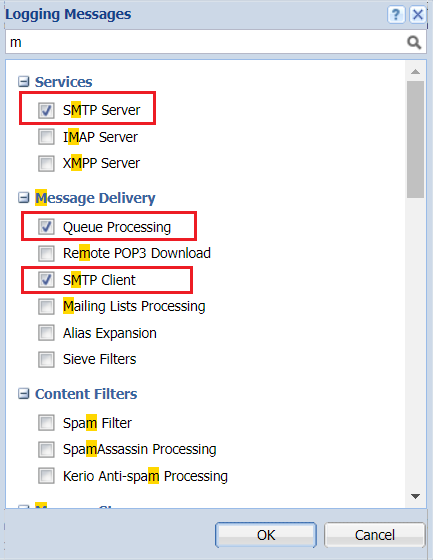Uncheck Queue Processing

point(46,227)
